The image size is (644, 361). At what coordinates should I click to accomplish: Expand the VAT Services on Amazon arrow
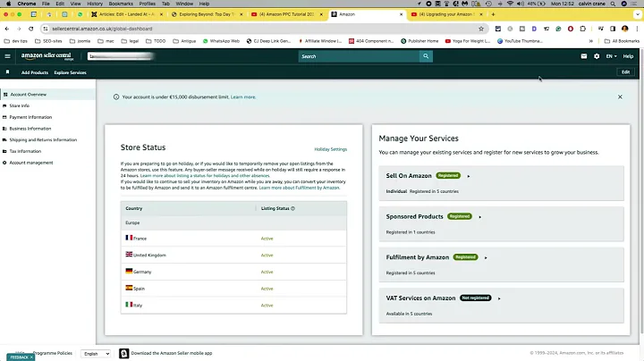(x=498, y=298)
